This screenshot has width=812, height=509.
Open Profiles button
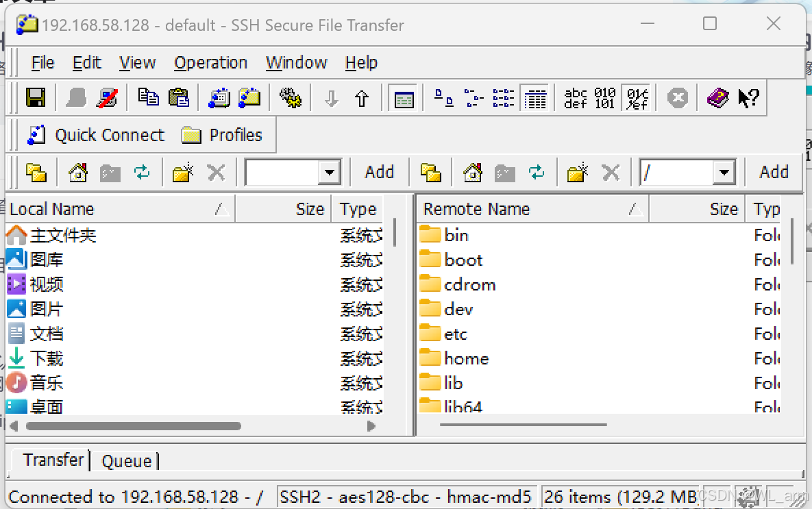pyautogui.click(x=221, y=135)
